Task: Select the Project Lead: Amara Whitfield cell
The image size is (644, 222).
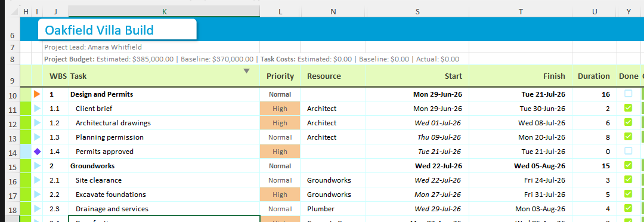Action: click(x=93, y=47)
